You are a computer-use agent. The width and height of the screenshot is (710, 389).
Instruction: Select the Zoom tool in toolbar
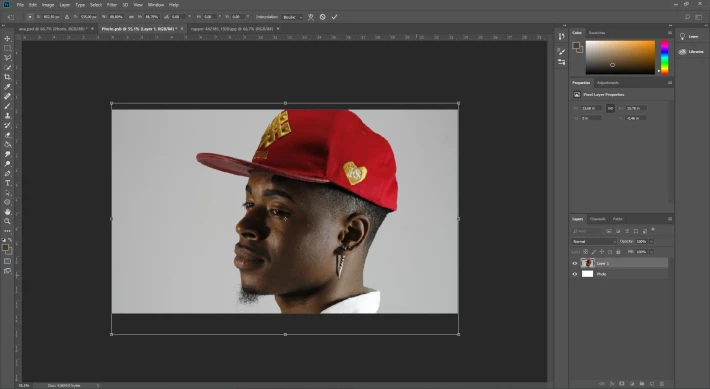[7, 221]
